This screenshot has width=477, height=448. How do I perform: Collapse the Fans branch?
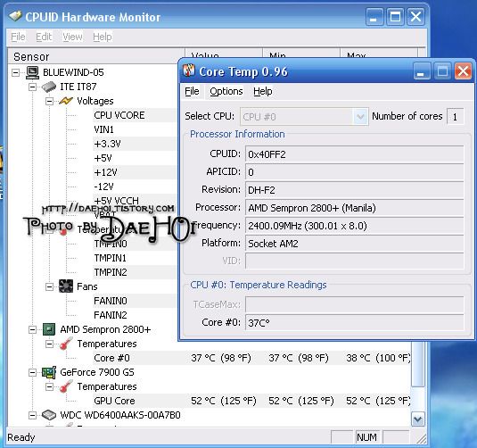coord(49,286)
